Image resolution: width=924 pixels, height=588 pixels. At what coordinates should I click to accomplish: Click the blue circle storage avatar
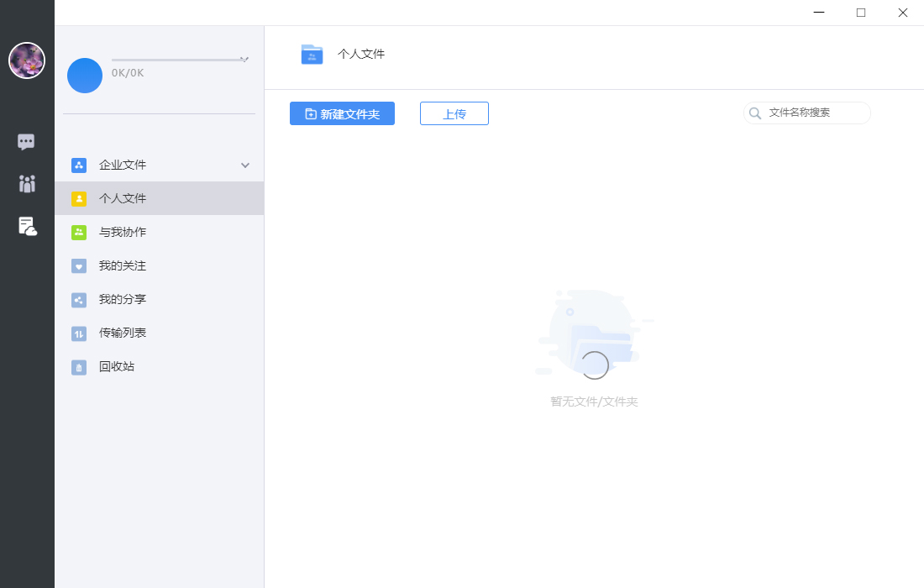[x=85, y=76]
